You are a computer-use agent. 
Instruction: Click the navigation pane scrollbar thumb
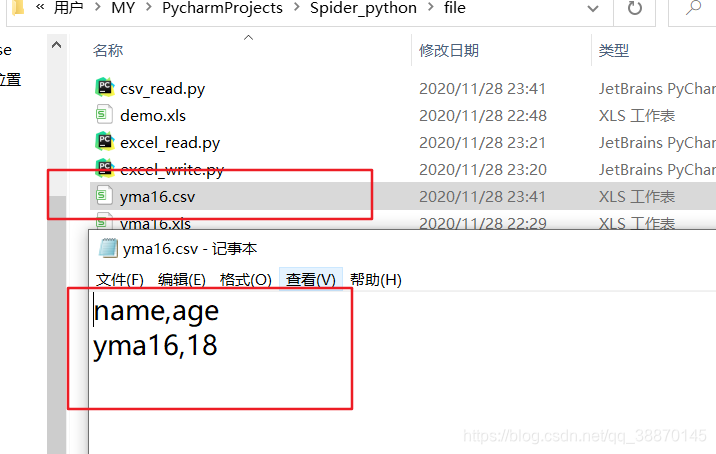pyautogui.click(x=57, y=325)
